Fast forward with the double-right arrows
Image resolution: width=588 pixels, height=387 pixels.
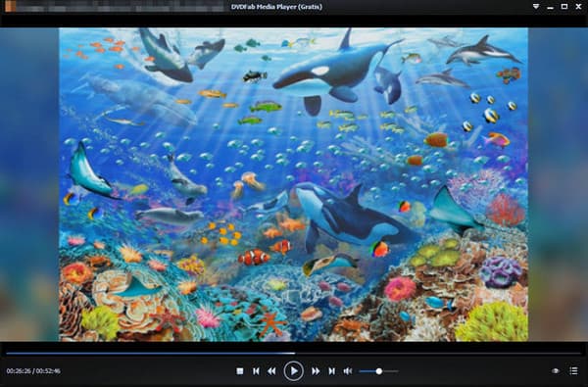316,371
